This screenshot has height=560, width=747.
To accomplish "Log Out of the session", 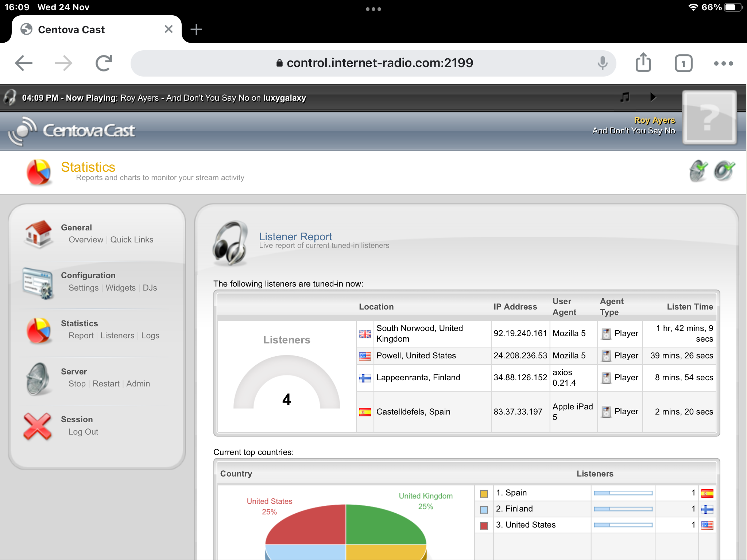I will click(x=83, y=432).
